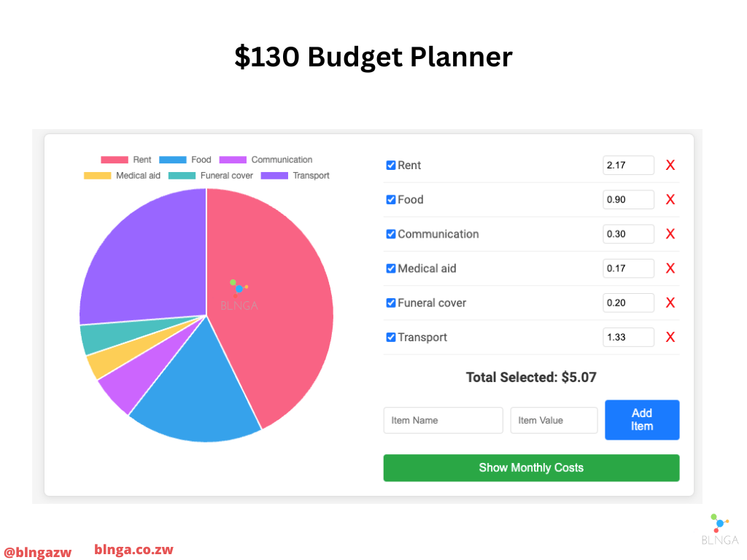Uncheck the Rent checkbox

(391, 166)
